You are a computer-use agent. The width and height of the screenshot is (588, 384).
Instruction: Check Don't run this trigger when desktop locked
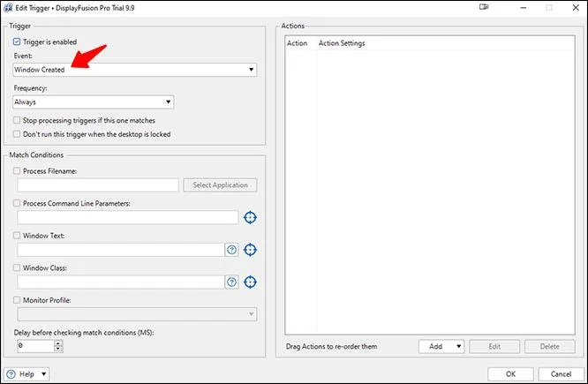(x=17, y=134)
